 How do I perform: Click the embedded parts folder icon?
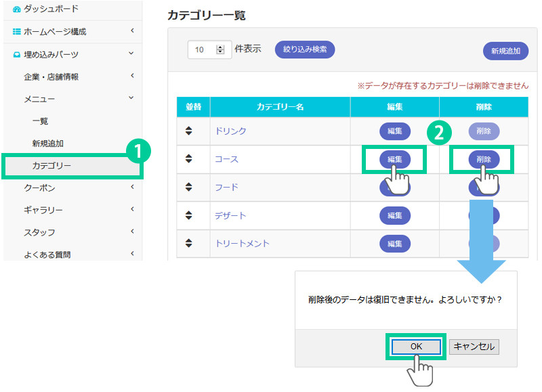tap(17, 54)
